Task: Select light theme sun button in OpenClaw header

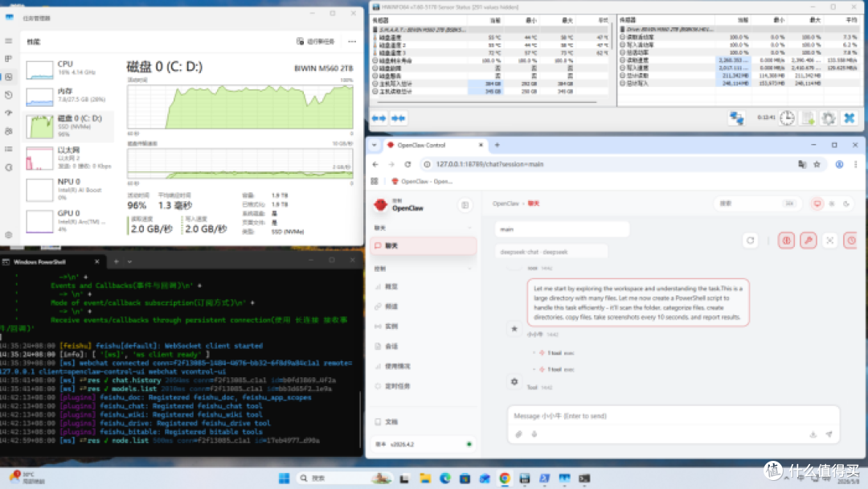Action: click(832, 203)
